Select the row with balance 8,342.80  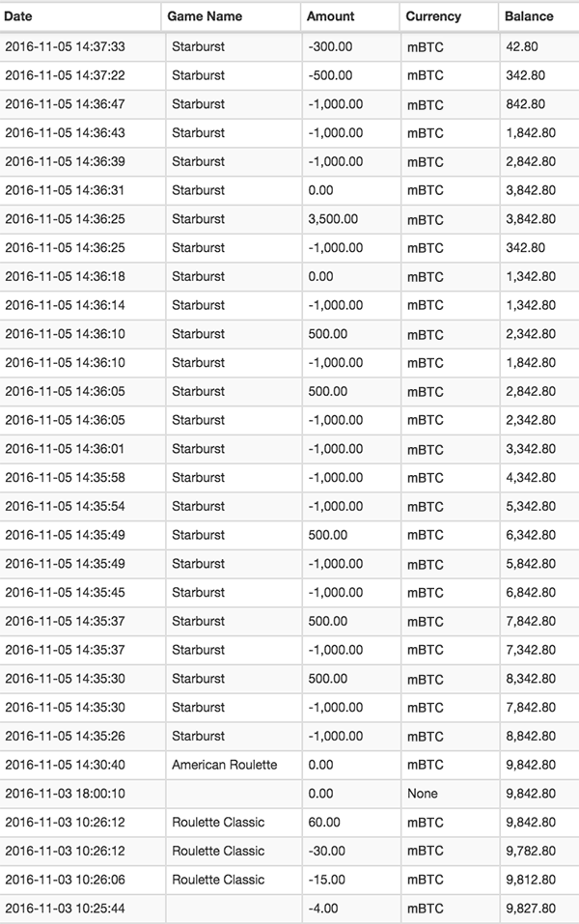pyautogui.click(x=289, y=679)
